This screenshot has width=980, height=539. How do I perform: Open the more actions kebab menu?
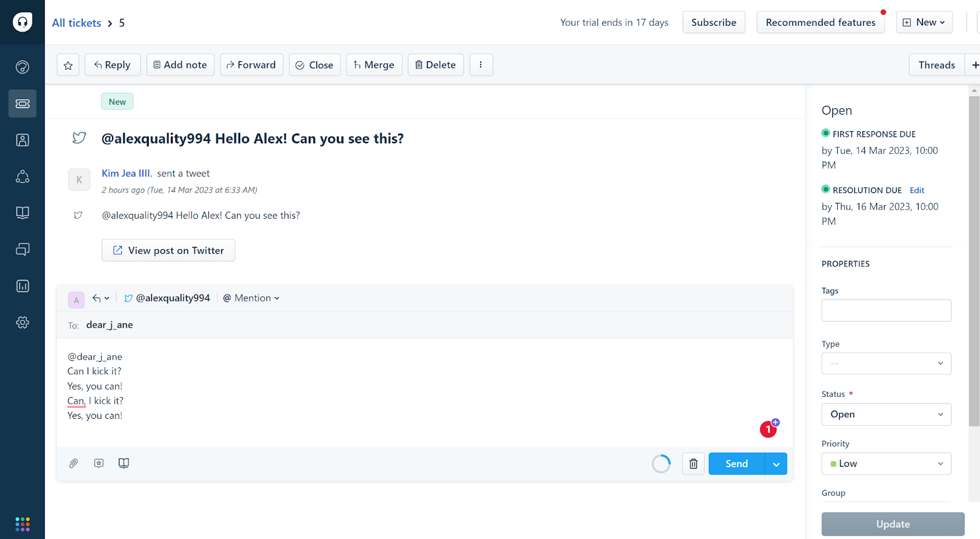pyautogui.click(x=481, y=65)
